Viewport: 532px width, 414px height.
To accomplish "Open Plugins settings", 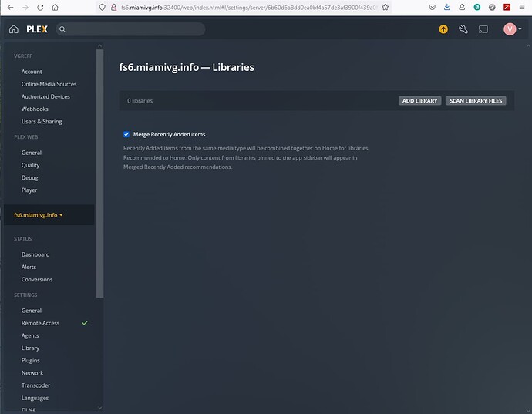I will 31,360.
